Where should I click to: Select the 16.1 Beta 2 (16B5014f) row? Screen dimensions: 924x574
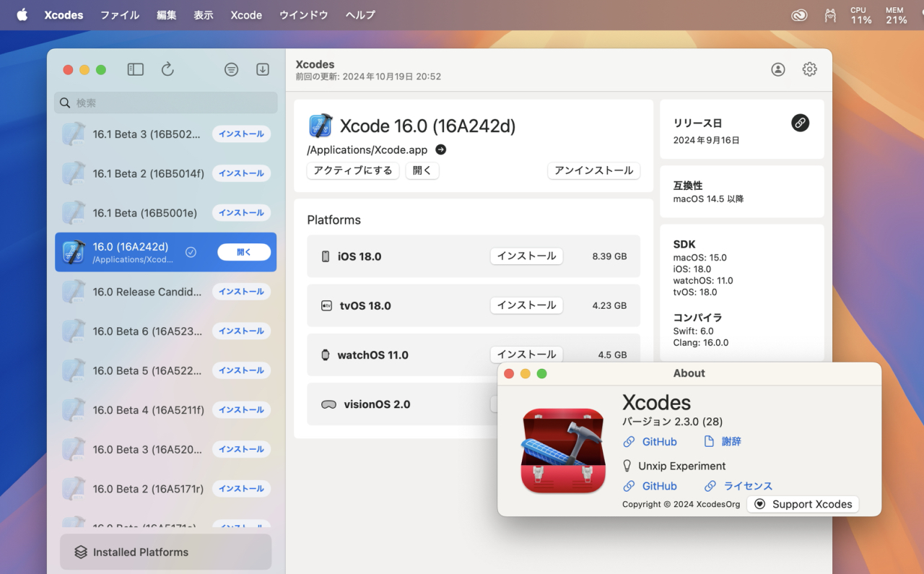(x=166, y=173)
